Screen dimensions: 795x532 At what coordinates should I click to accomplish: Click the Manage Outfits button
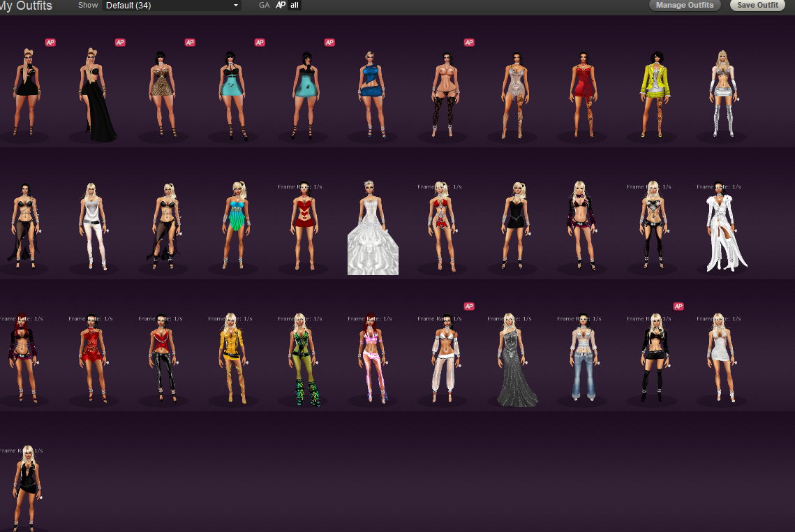click(685, 6)
